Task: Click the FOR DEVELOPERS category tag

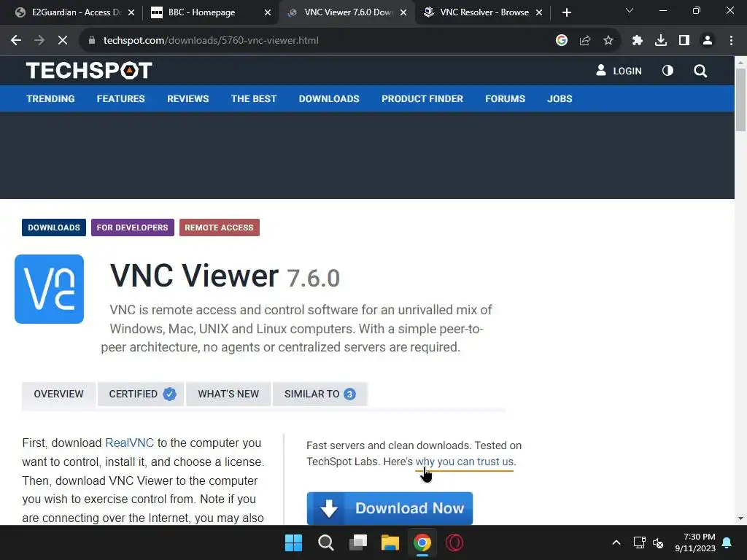Action: 133,227
